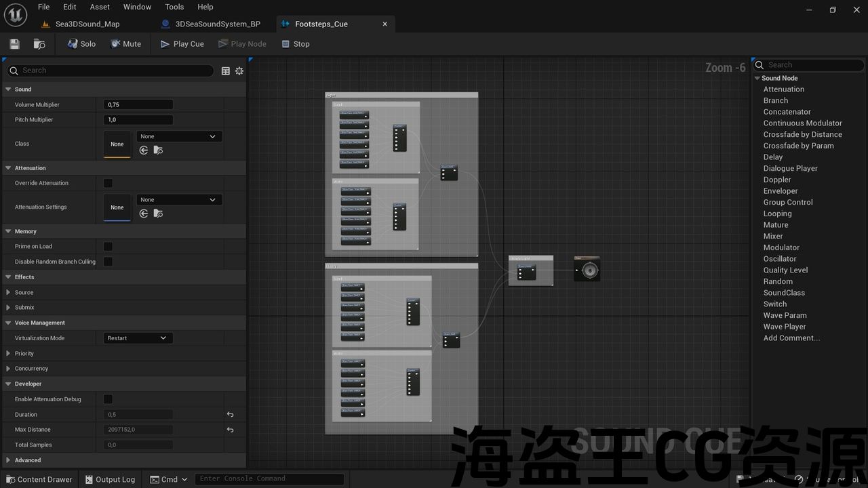Image resolution: width=868 pixels, height=488 pixels.
Task: Toggle Disable Random Branch Culling checkbox
Action: [108, 262]
